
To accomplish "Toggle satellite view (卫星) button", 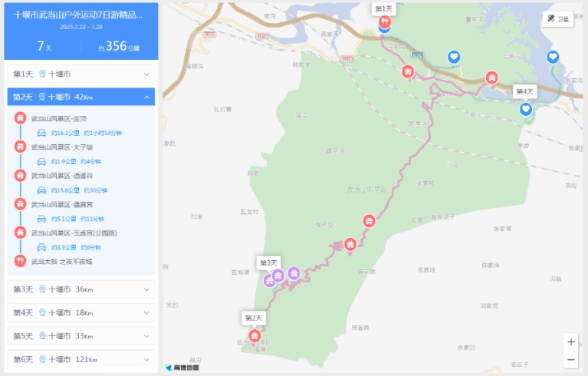I will click(557, 18).
